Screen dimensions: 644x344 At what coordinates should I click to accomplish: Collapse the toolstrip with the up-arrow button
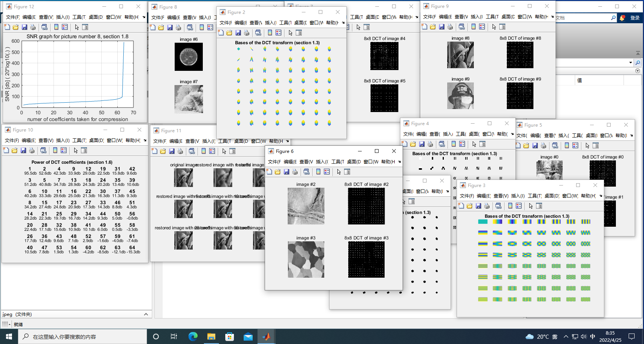638,53
